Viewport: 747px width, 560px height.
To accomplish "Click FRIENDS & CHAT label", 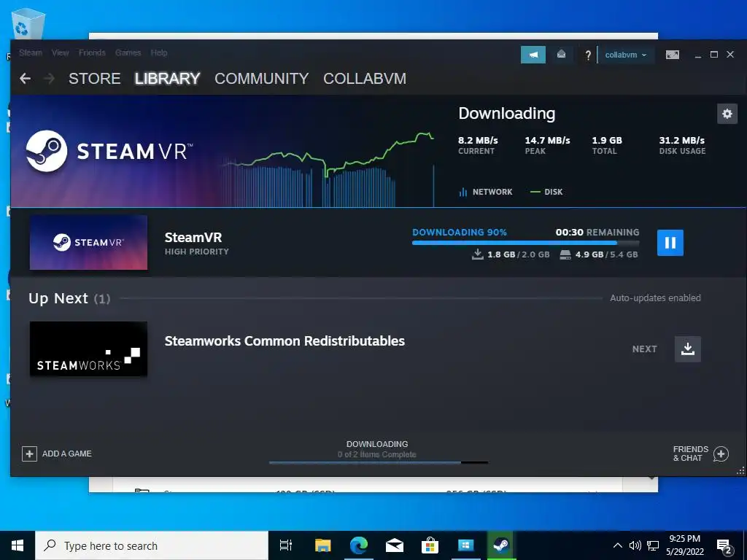I will (x=690, y=454).
